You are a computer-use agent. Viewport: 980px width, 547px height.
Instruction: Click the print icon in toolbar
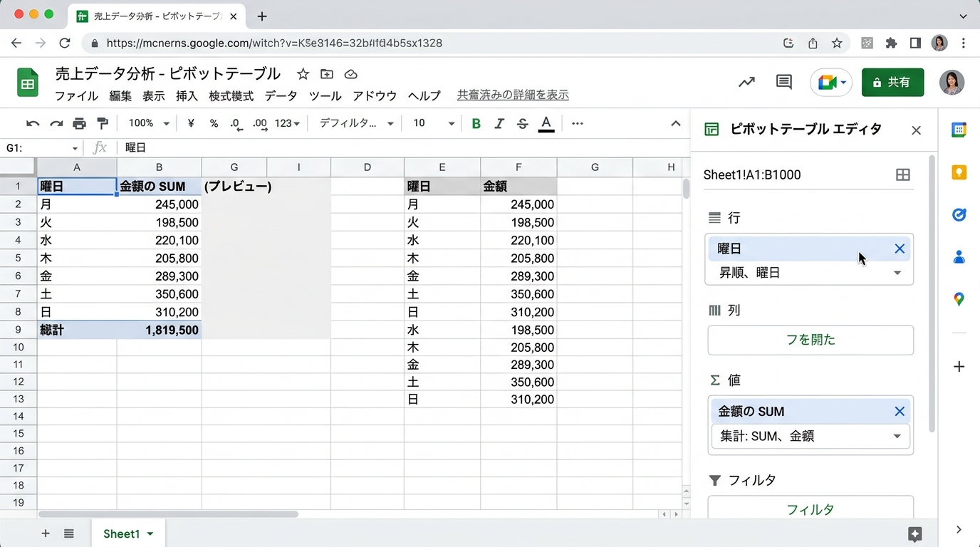(x=79, y=123)
